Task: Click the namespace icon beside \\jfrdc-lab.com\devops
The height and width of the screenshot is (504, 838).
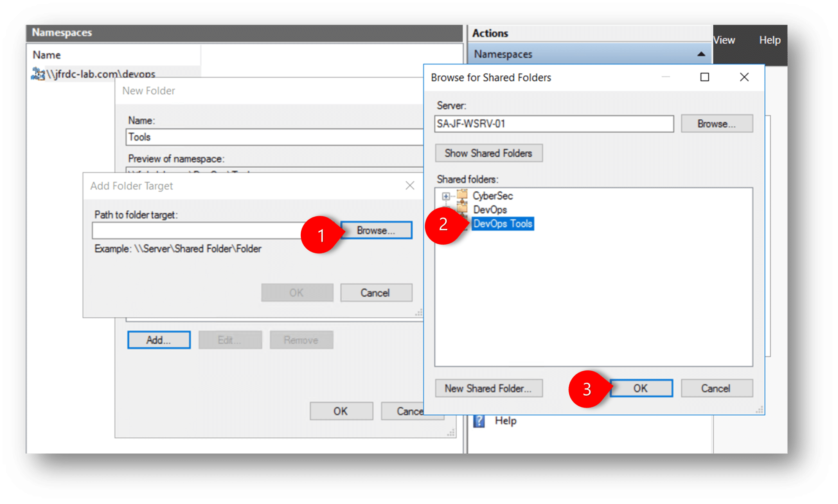Action: (x=37, y=74)
